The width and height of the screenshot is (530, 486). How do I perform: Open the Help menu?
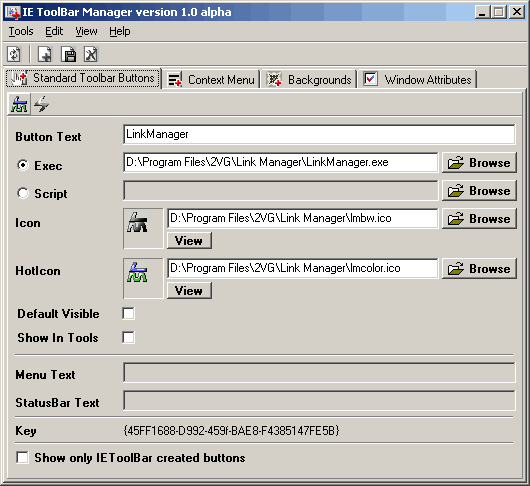(x=120, y=31)
